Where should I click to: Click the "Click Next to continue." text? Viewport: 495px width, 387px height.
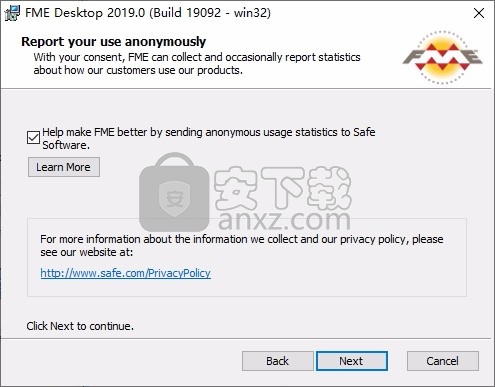click(80, 326)
